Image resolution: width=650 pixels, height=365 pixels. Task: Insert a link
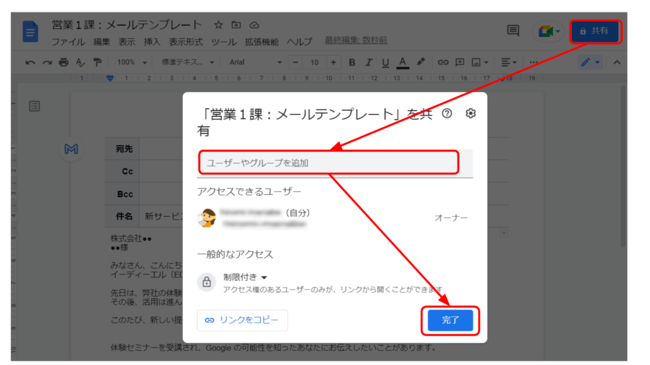(443, 62)
